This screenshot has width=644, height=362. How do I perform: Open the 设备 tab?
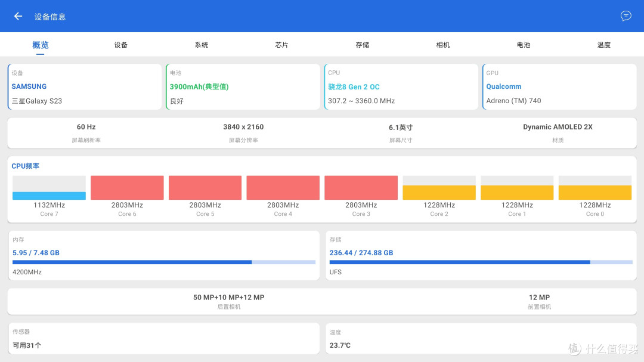point(120,45)
